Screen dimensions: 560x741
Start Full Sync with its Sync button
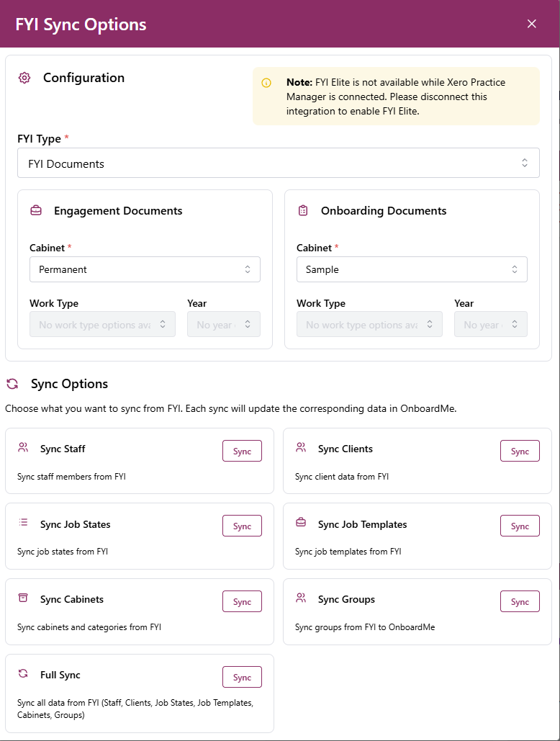242,677
